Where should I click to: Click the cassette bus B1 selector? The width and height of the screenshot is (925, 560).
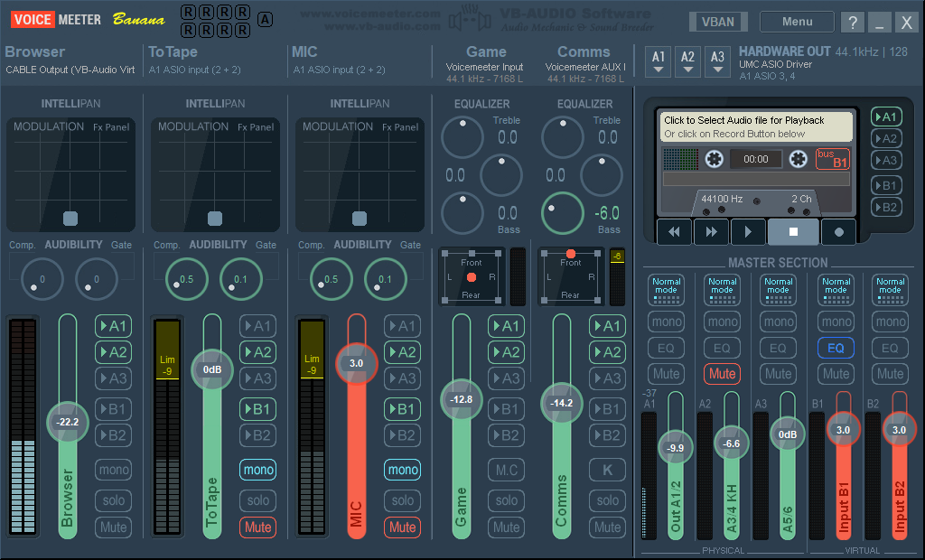832,159
